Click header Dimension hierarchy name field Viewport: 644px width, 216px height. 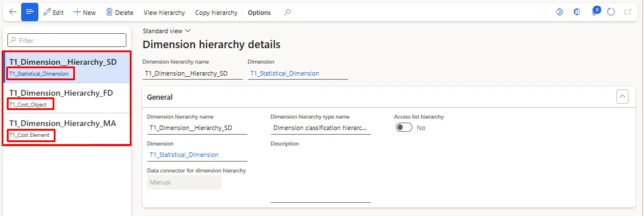coord(193,74)
